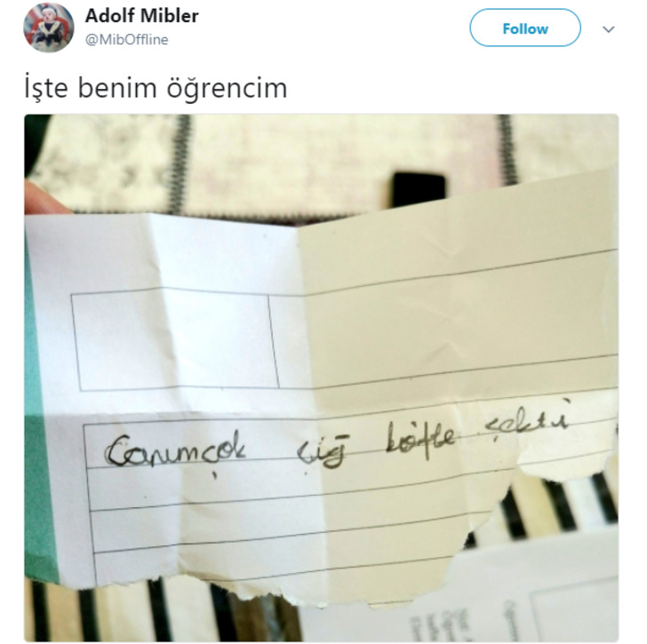The width and height of the screenshot is (647, 644).
Task: Open the attached photo of the paper note
Action: point(321,378)
